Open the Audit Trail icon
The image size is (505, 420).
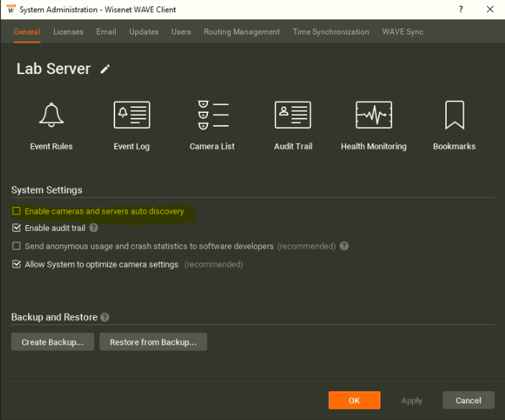pos(293,115)
